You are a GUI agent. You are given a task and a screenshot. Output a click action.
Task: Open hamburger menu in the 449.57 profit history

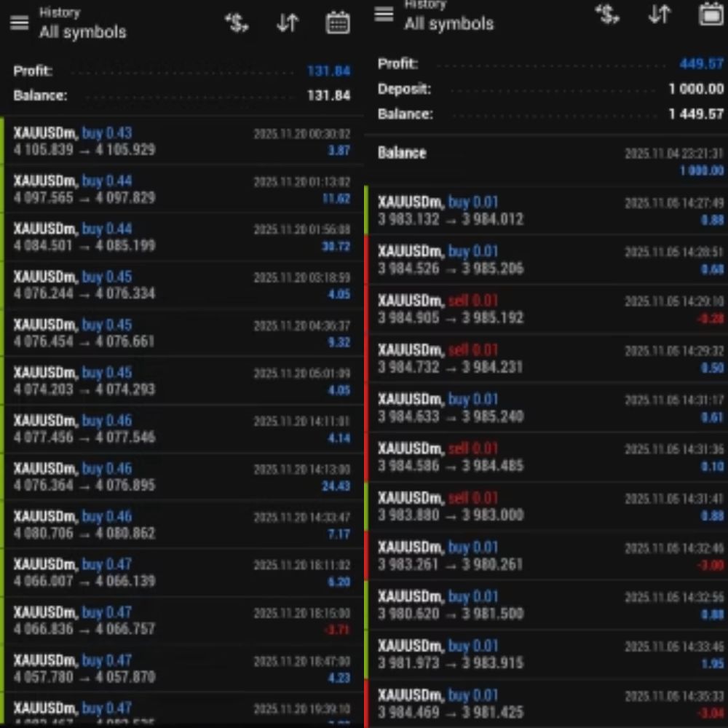point(384,15)
